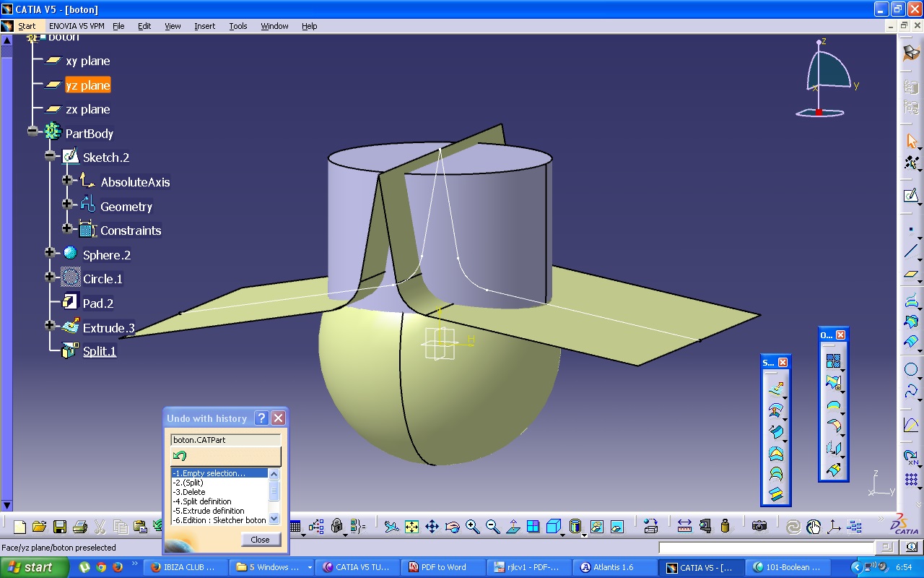Select Split.1 in the specification tree
Image resolution: width=924 pixels, height=578 pixels.
100,351
